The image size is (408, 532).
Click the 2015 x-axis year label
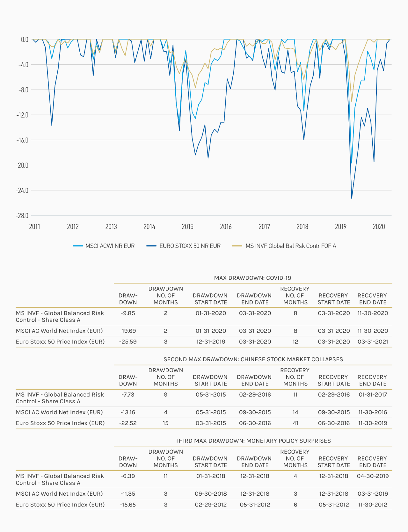[x=187, y=226]
